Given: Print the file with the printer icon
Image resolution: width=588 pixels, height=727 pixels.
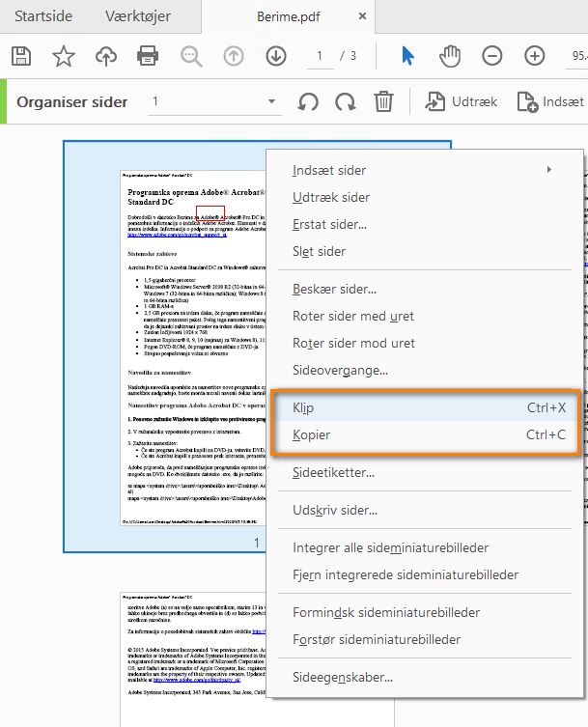Looking at the screenshot, I should click(148, 56).
